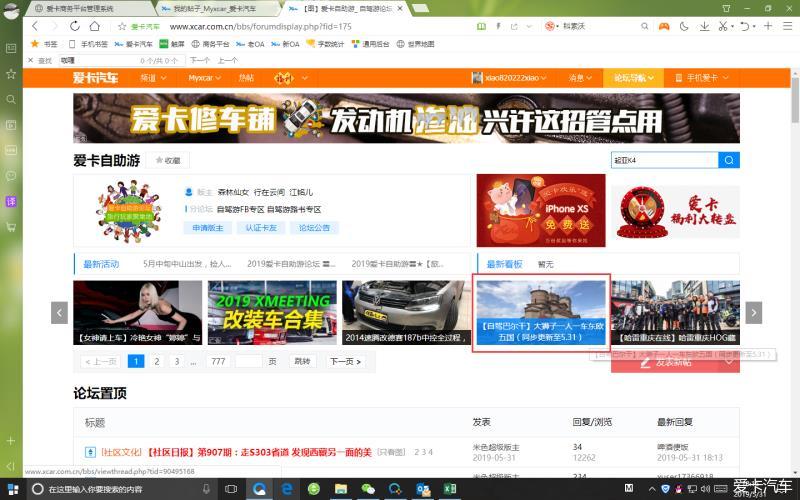Open the iPhone XS 免费送 ad banner
This screenshot has width=800, height=500.
[541, 210]
